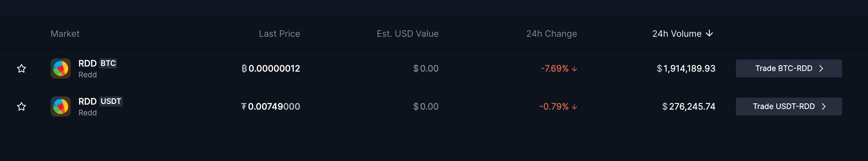Click the Redd coin logo in USDT row
868x161 pixels.
(61, 107)
